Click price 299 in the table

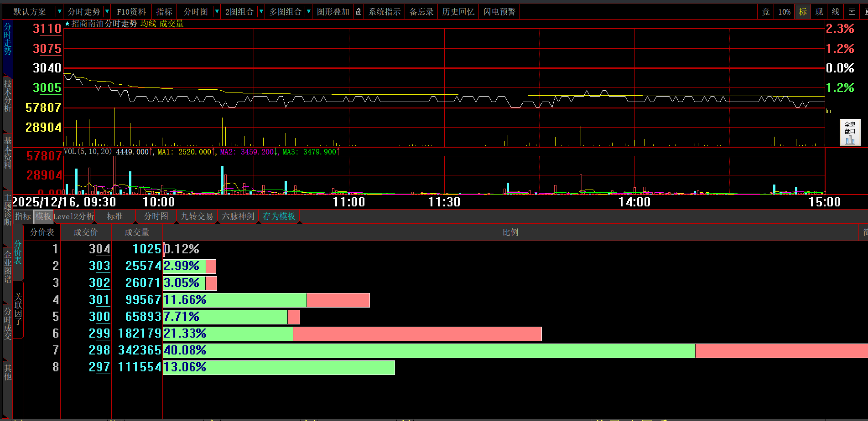[x=99, y=334]
